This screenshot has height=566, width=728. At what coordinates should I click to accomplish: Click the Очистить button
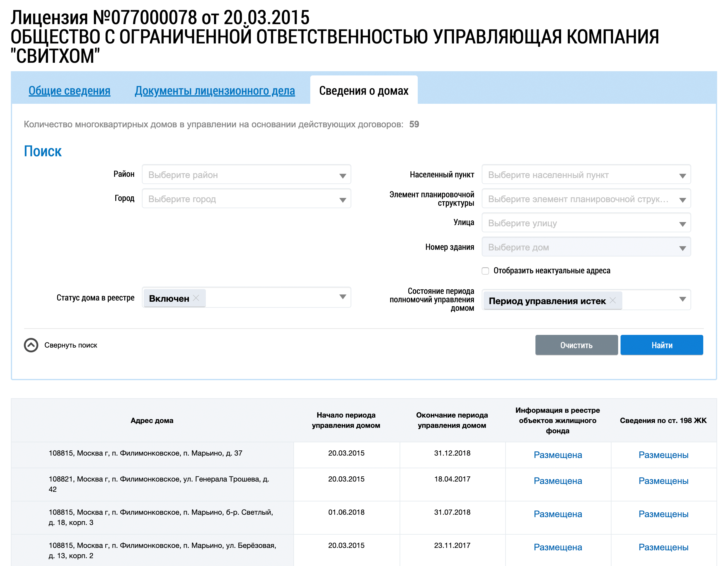pos(576,345)
